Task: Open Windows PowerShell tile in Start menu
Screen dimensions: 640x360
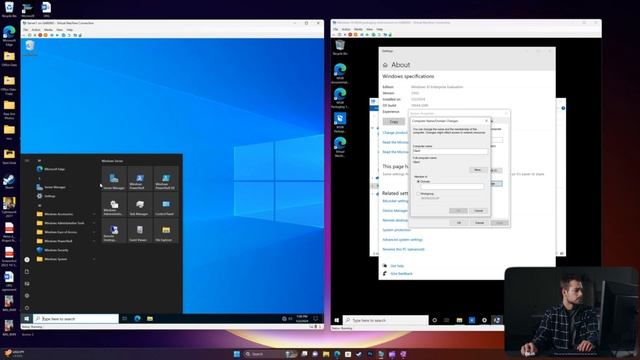Action: [x=140, y=178]
